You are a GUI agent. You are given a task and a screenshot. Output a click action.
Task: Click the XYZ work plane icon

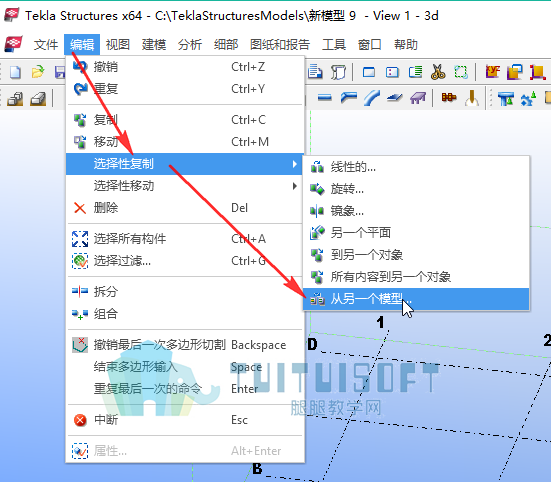(493, 72)
